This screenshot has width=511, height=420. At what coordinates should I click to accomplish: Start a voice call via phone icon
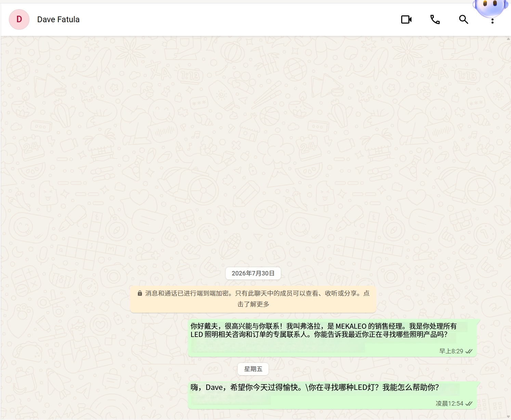435,19
